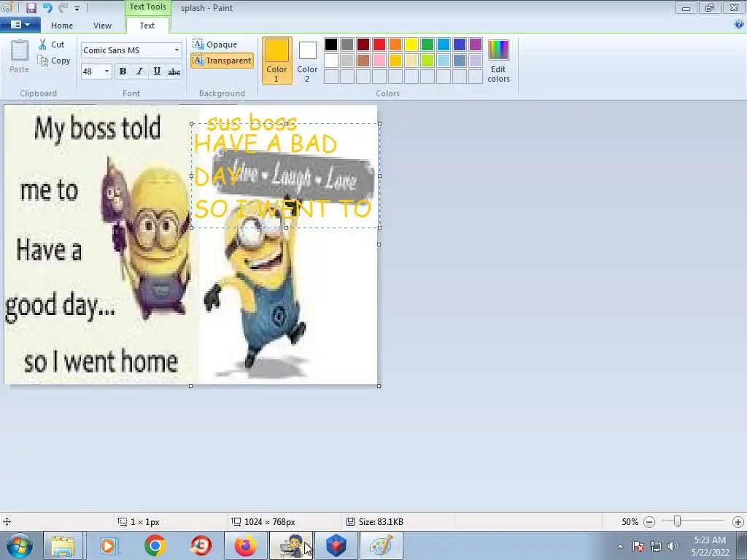Click the Action Center flag tray icon
Image resolution: width=747 pixels, height=560 pixels.
point(638,546)
